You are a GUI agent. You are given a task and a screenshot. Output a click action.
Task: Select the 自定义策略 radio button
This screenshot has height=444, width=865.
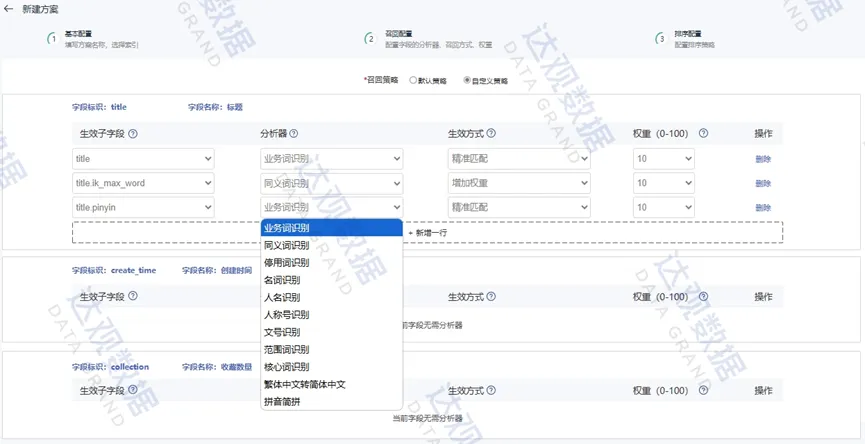[467, 81]
